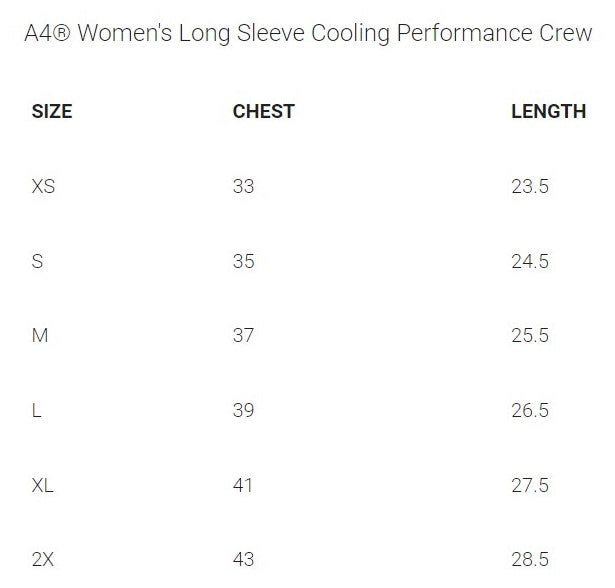The image size is (615, 588).
Task: Click the SIZE column header
Action: coord(52,111)
